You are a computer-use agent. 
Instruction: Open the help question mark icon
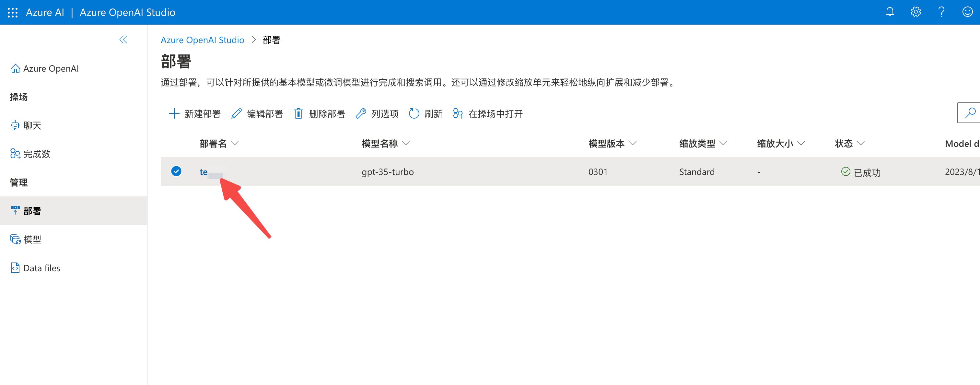coord(941,12)
